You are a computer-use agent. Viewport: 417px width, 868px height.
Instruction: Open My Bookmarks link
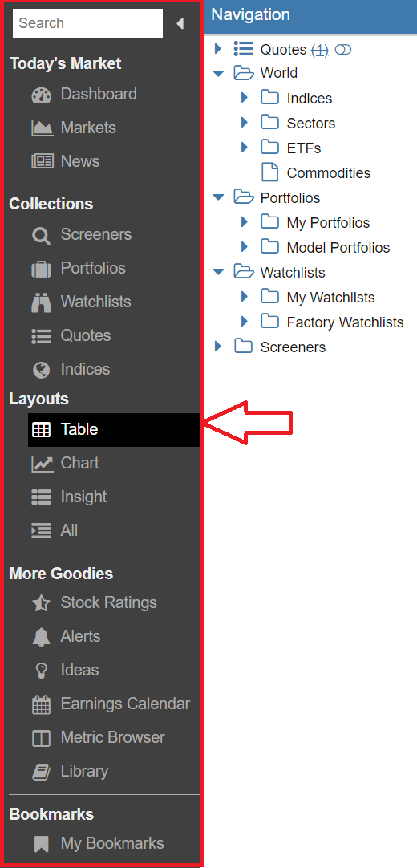(x=112, y=844)
